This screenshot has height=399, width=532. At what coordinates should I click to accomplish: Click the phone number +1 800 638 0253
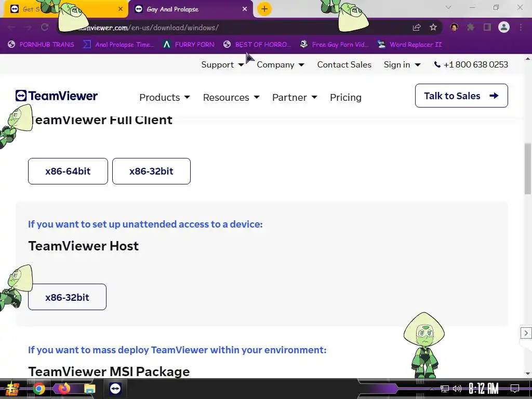coord(471,64)
